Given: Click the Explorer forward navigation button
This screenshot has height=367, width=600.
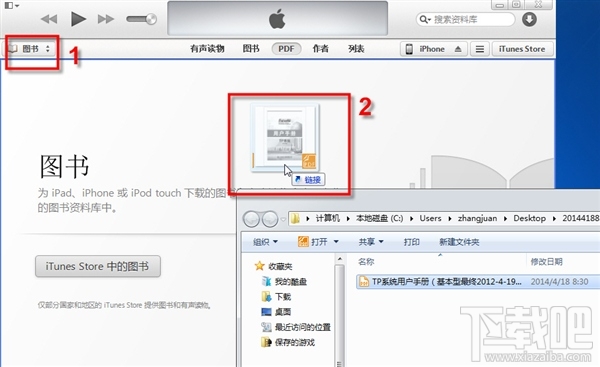Looking at the screenshot, I should (x=270, y=219).
